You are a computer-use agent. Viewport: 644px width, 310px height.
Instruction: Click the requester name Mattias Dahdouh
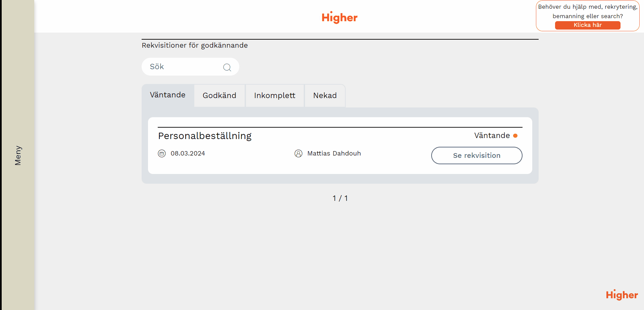coord(334,153)
